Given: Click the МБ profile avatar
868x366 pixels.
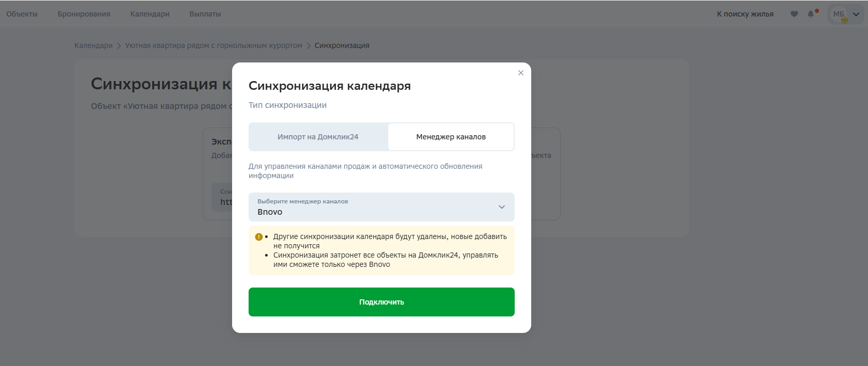Looking at the screenshot, I should click(x=839, y=14).
